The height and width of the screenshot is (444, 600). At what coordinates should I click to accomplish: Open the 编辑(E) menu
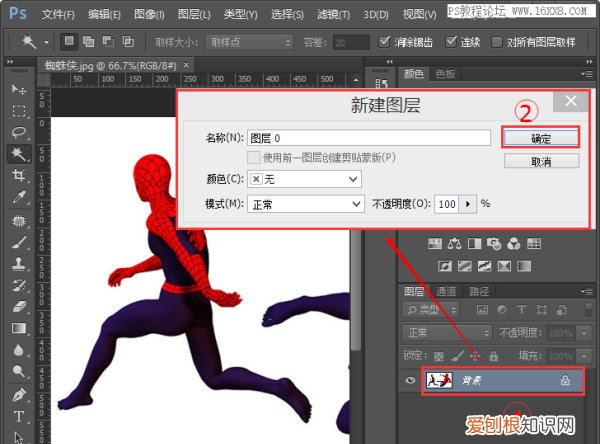pos(104,15)
